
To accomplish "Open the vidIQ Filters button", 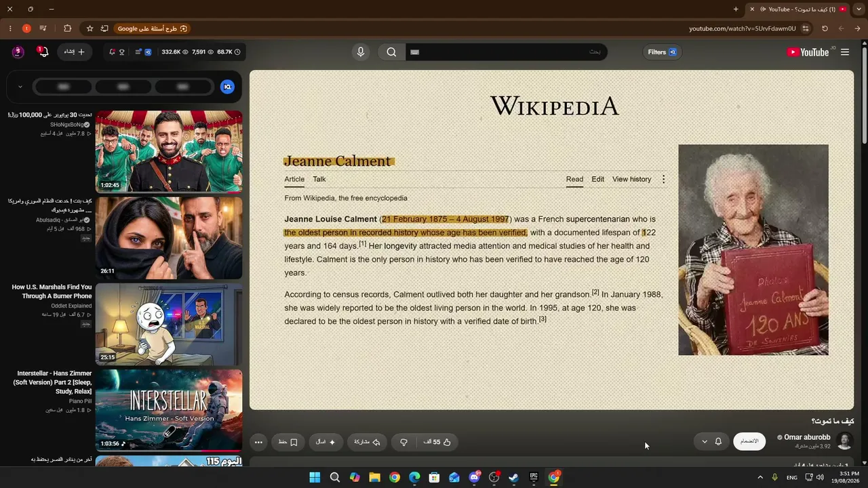I will (662, 52).
